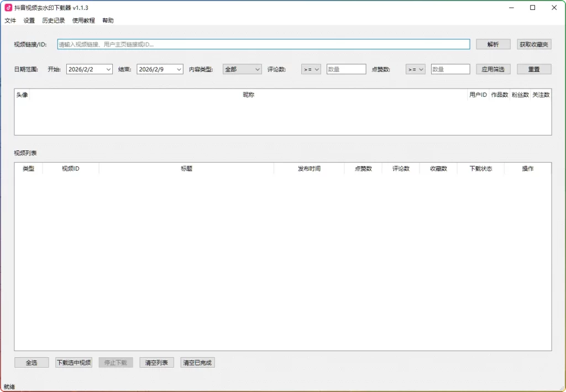
Task: Click 清空已完成 to clear completed downloads
Action: point(197,362)
